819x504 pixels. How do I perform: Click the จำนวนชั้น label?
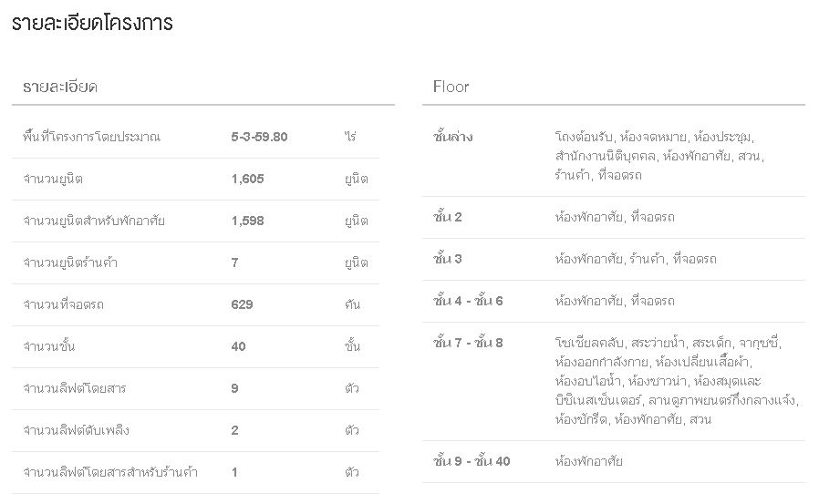[x=50, y=346]
